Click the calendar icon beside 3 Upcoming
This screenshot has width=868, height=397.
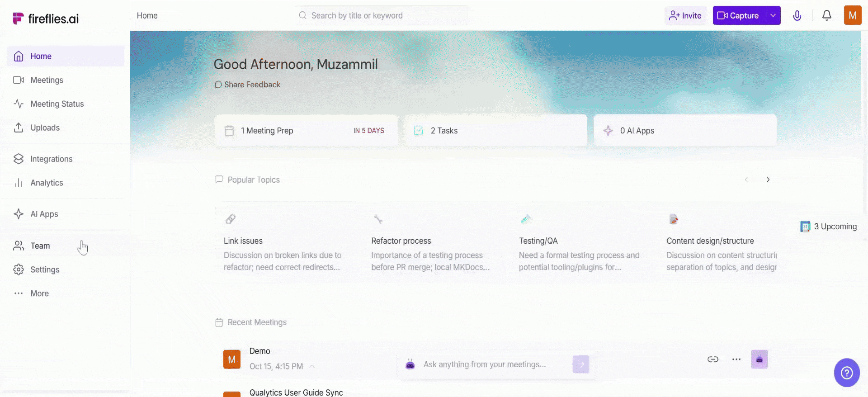click(x=805, y=227)
